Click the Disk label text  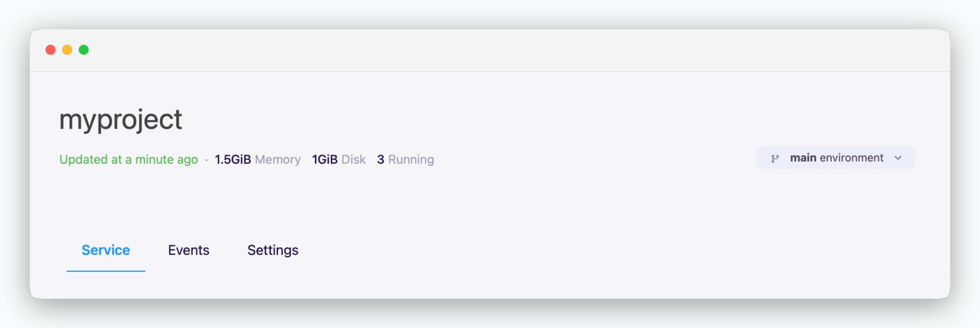click(353, 159)
